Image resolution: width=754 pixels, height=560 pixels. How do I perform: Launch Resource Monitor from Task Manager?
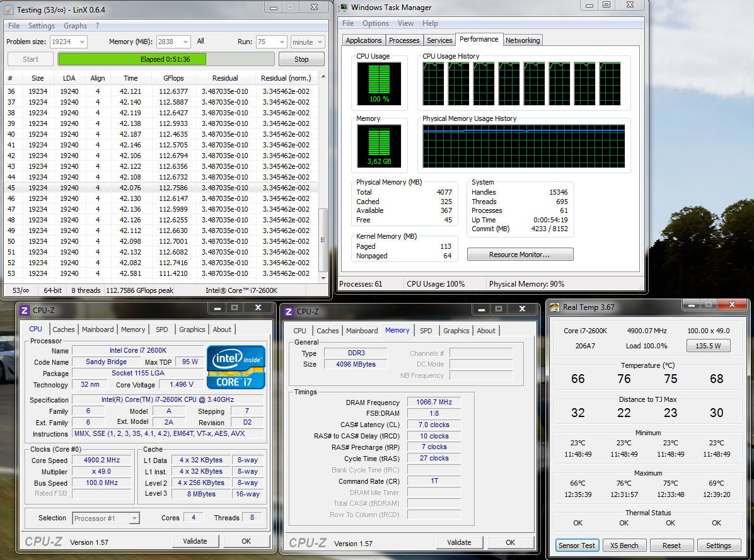tap(519, 254)
